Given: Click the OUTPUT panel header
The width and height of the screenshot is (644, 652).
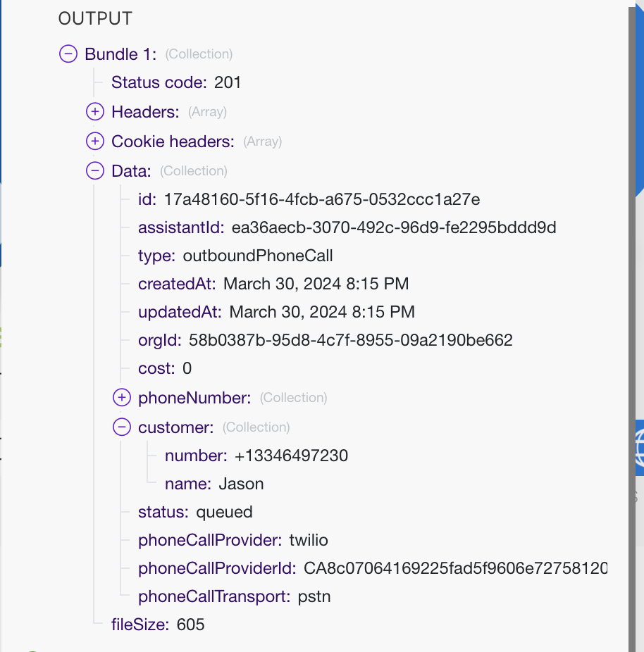Looking at the screenshot, I should (95, 19).
